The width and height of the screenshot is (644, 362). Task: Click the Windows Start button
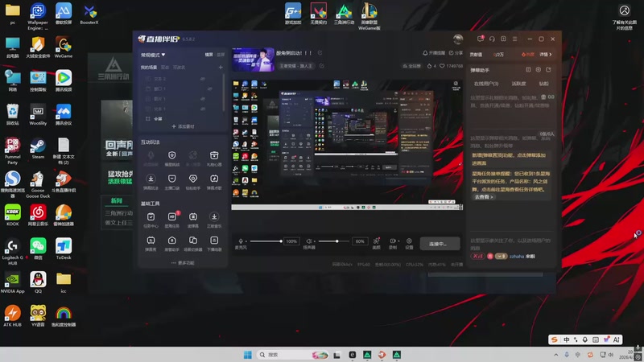coord(248,355)
